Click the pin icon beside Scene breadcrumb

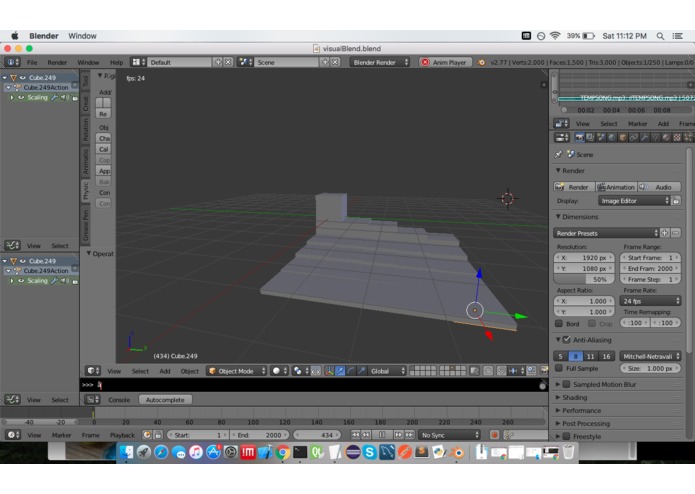[x=558, y=155]
